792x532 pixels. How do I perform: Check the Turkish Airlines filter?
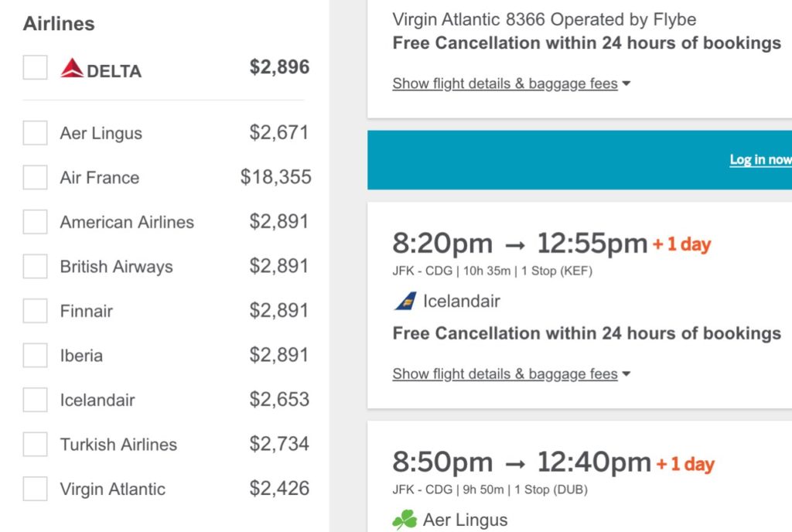tap(34, 444)
